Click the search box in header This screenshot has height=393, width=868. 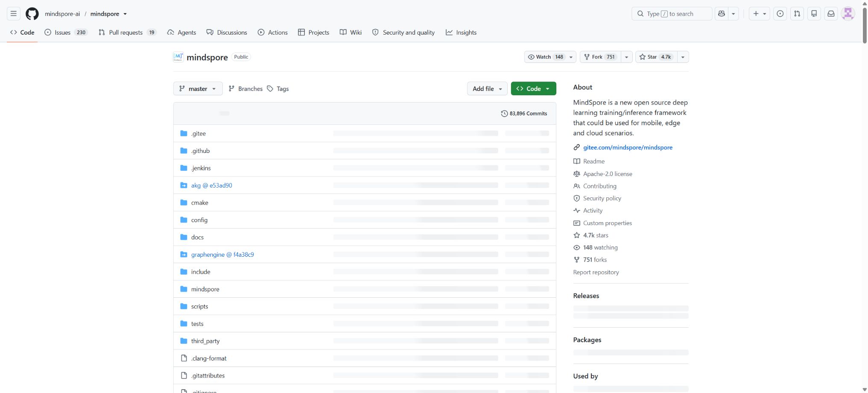point(672,14)
